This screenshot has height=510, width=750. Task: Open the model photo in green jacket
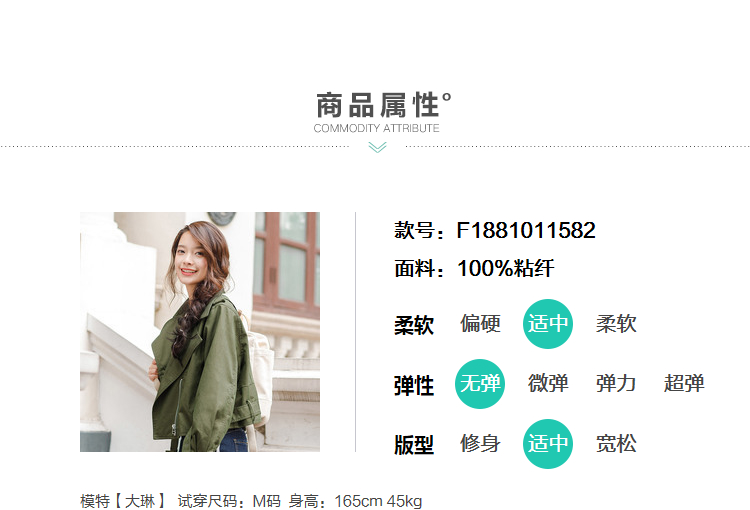[200, 332]
